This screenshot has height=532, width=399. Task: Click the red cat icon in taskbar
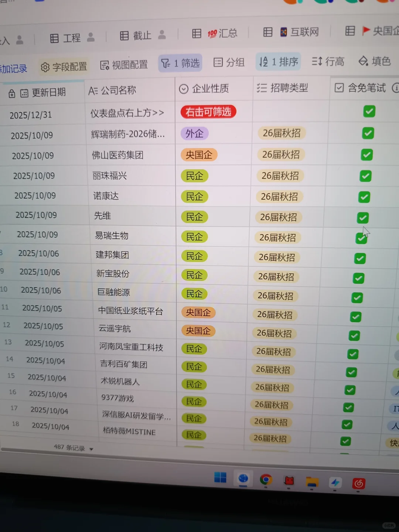click(289, 480)
